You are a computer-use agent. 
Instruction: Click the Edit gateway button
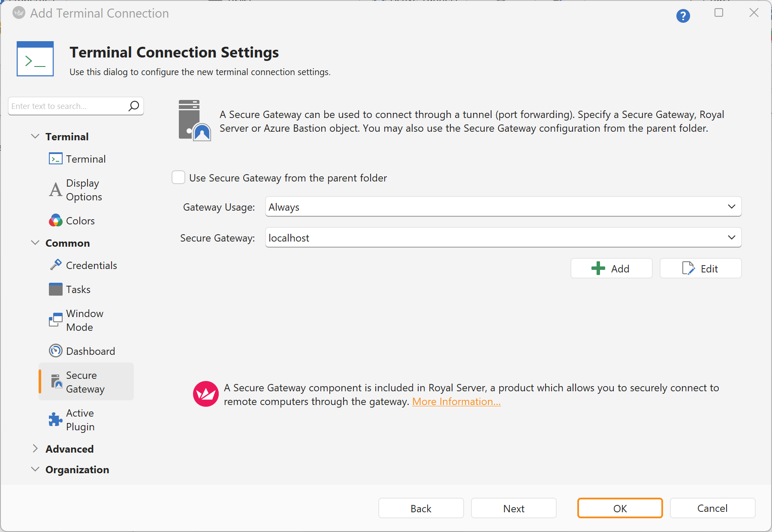coord(700,269)
